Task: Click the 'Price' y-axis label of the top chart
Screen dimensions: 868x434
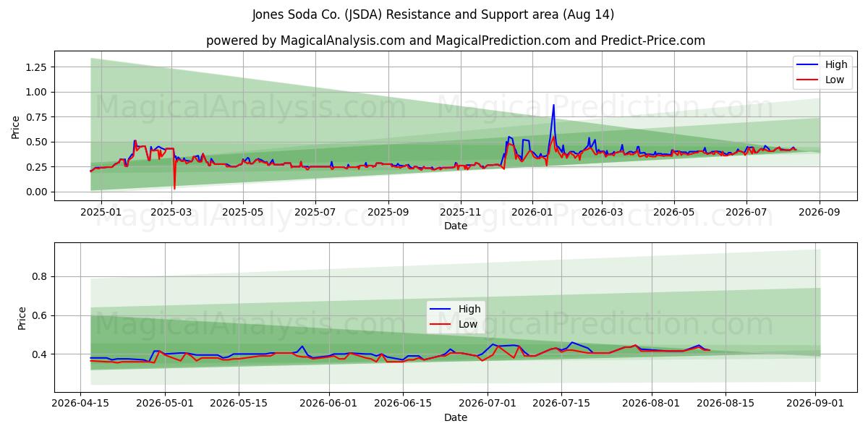Action: tap(16, 127)
